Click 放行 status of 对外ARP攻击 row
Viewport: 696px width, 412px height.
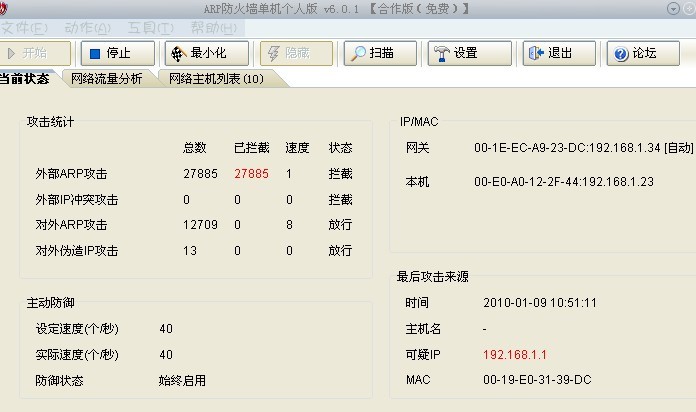coord(340,225)
